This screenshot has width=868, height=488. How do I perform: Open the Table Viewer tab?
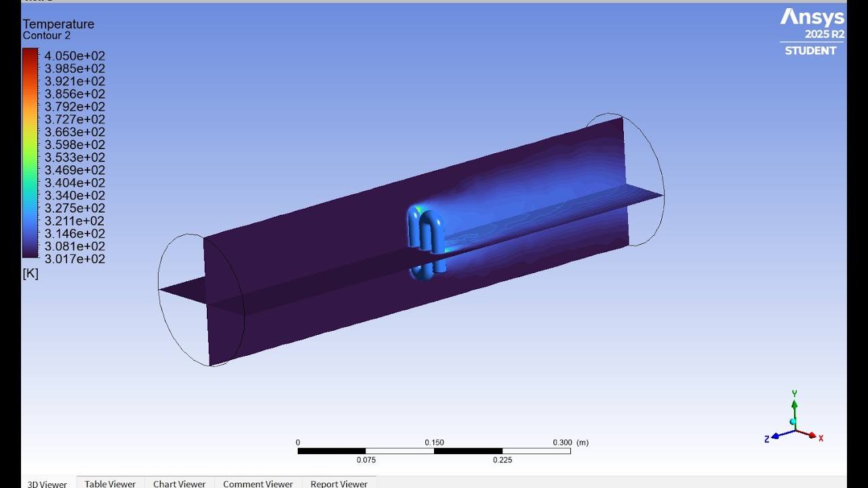110,483
